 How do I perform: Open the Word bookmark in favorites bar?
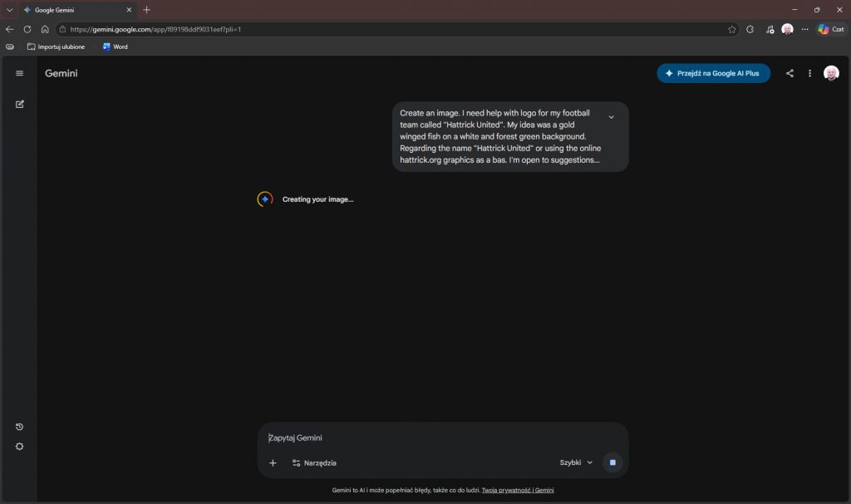coord(115,46)
